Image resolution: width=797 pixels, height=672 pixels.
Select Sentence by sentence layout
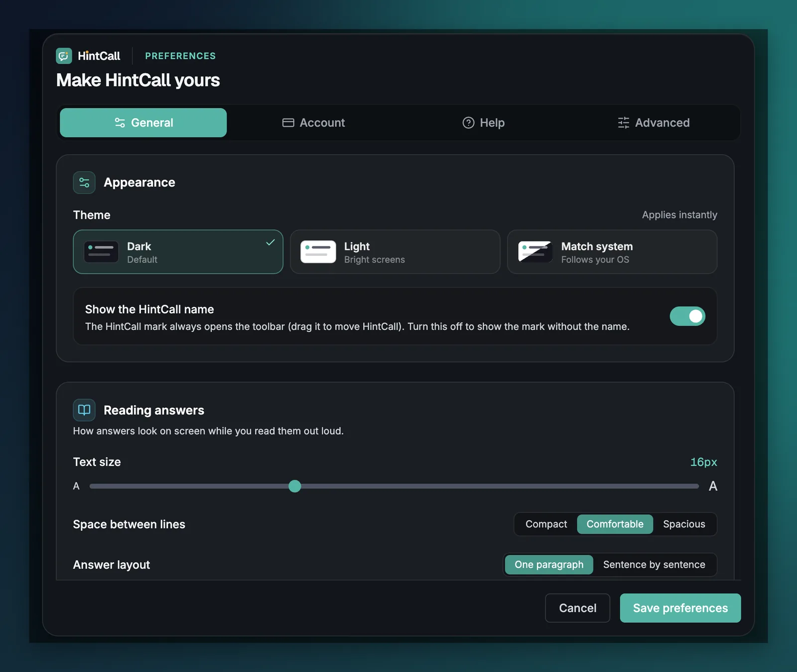click(x=654, y=564)
